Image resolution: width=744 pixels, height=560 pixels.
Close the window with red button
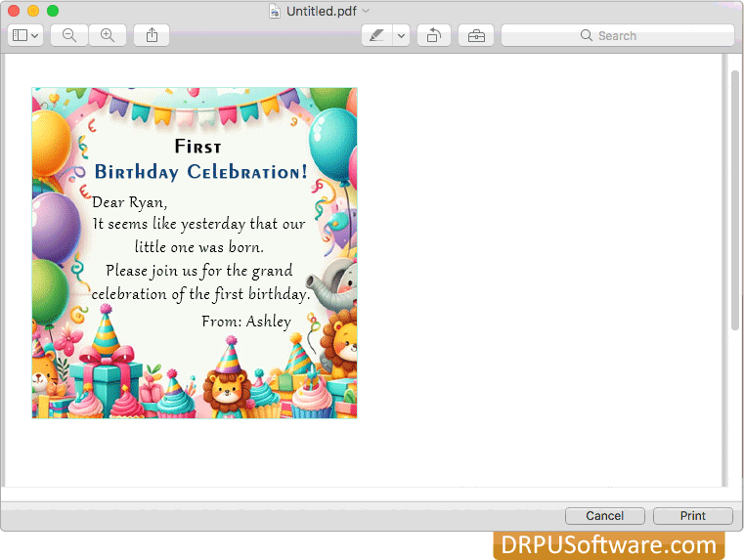click(14, 11)
